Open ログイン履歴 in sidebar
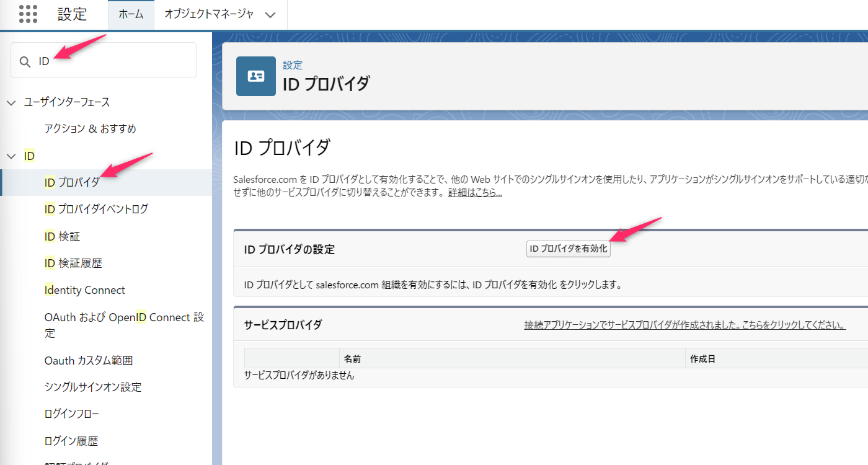The height and width of the screenshot is (465, 868). pyautogui.click(x=71, y=441)
